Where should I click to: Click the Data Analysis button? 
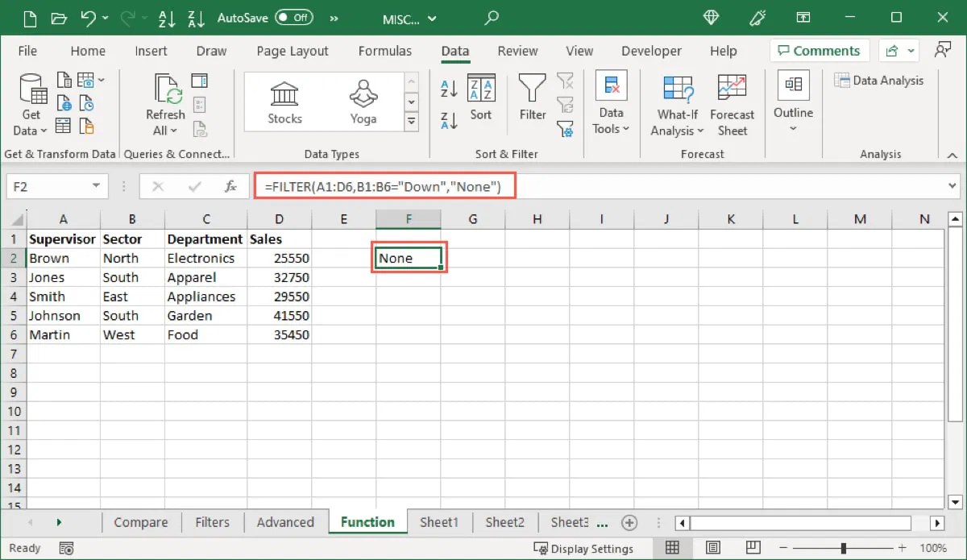(x=879, y=80)
